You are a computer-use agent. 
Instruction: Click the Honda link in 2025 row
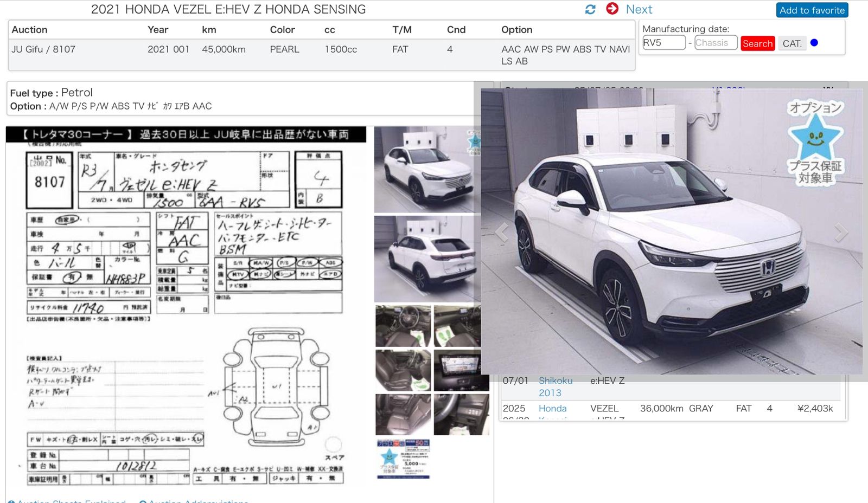[552, 408]
